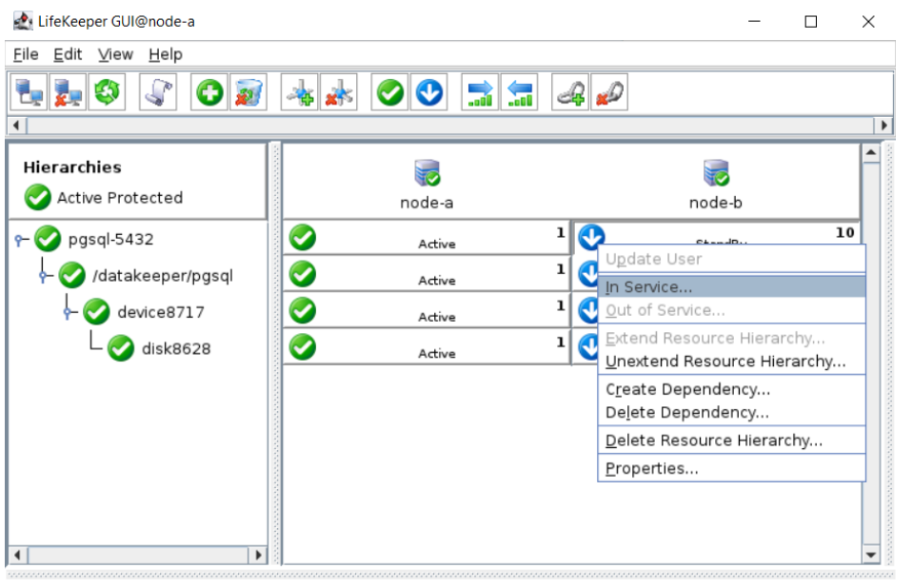Click the Delete Comm Path toolbar icon
This screenshot has height=588, width=913.
338,92
